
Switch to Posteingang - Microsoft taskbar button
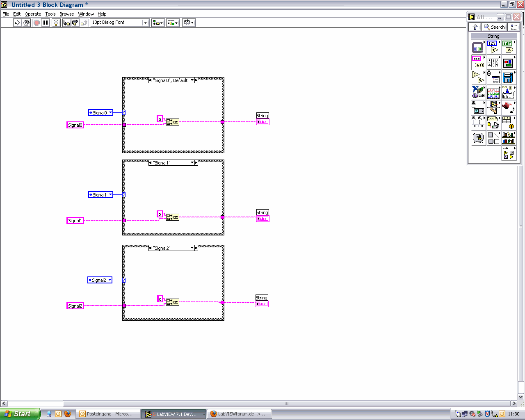click(109, 414)
